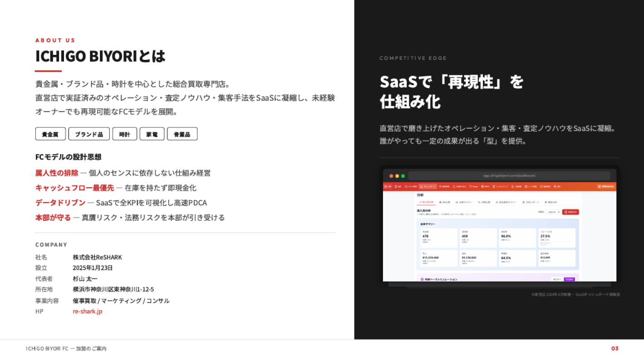The height and width of the screenshot is (355, 644).
Task: Switch to the 流入別分析 tab
Action: tap(427, 202)
